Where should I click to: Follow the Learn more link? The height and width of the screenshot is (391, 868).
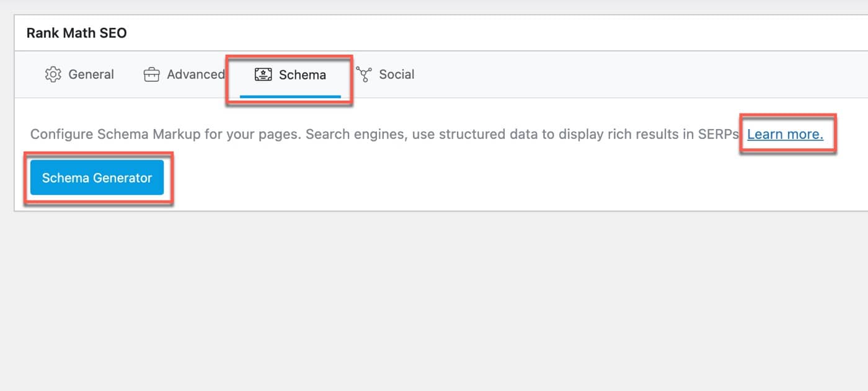point(785,133)
